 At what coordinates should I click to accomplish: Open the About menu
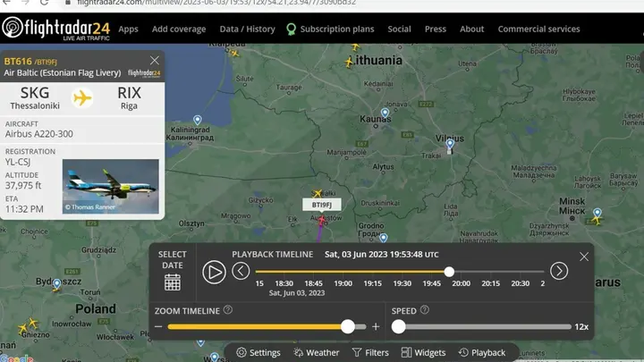472,29
